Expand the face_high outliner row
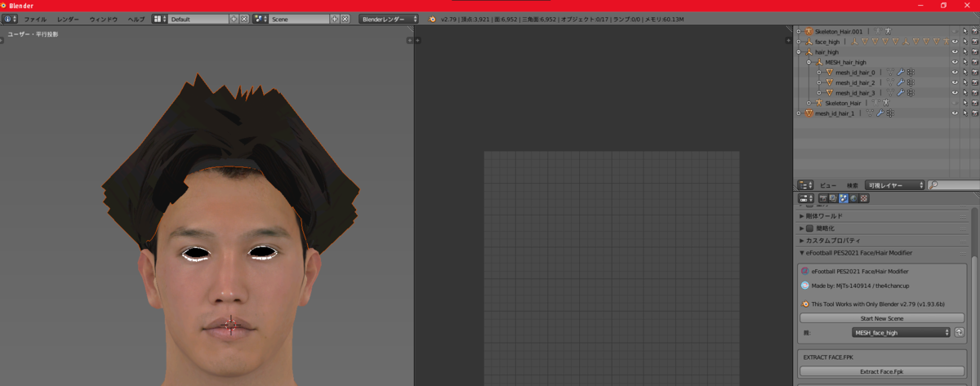 click(x=799, y=42)
